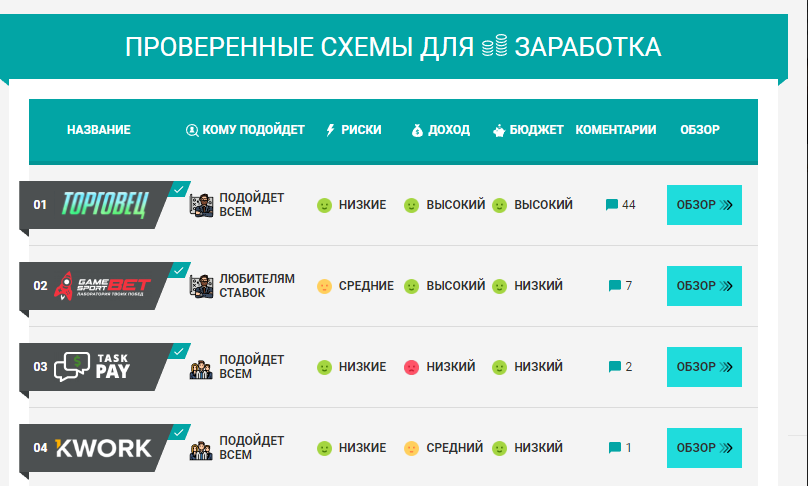Click the piggy bank Бюджет header icon
This screenshot has width=808, height=486.
coord(497,130)
